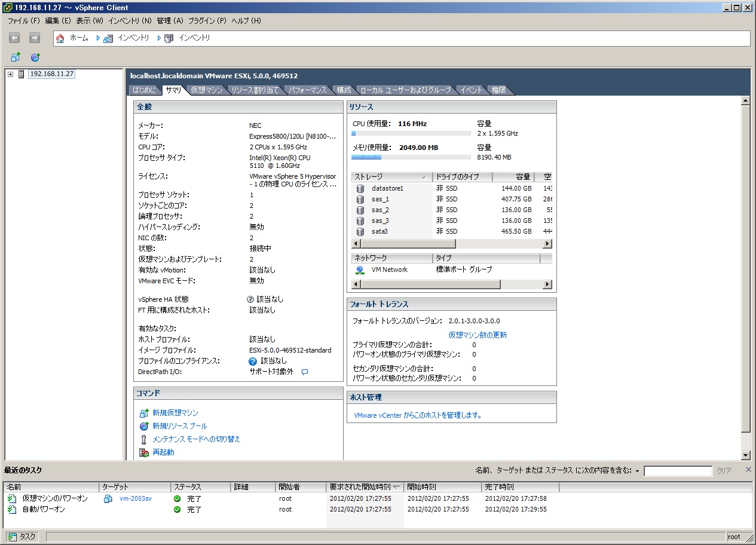Click the Tasks icon in status bar
The height and width of the screenshot is (545, 756).
[x=12, y=537]
